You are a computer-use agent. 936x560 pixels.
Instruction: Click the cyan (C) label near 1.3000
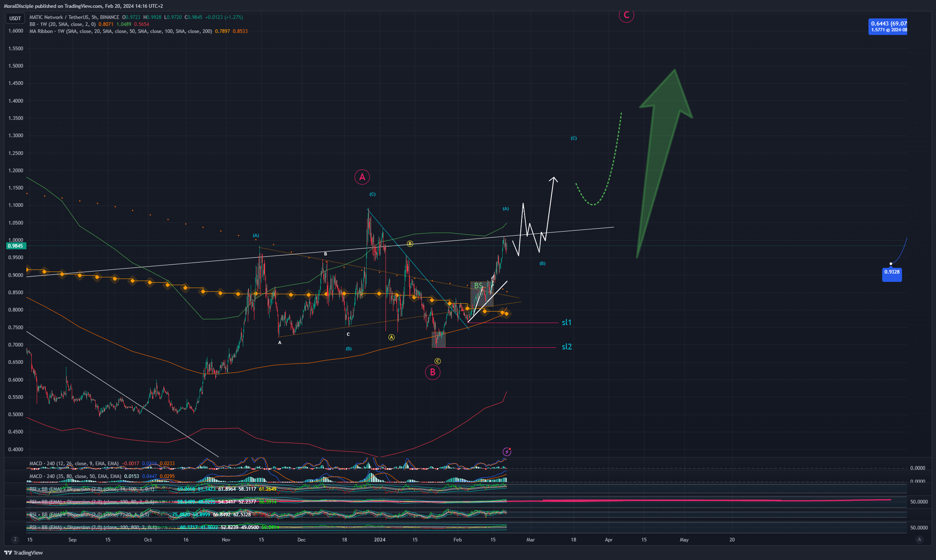(574, 138)
